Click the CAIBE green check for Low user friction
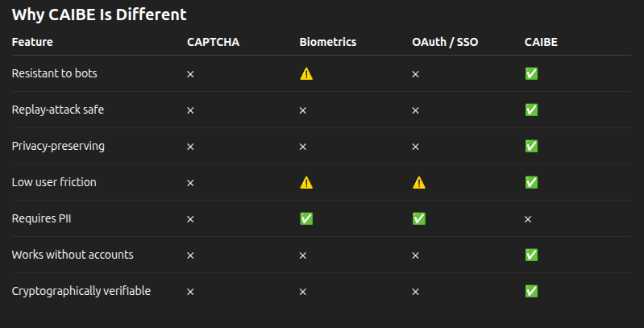The width and height of the screenshot is (644, 328). 531,182
